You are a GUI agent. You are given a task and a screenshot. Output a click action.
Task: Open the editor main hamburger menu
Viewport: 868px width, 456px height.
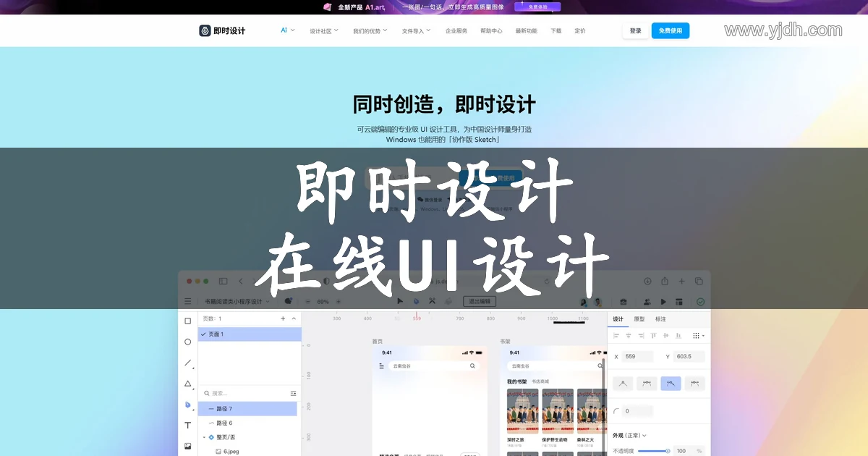tap(188, 301)
